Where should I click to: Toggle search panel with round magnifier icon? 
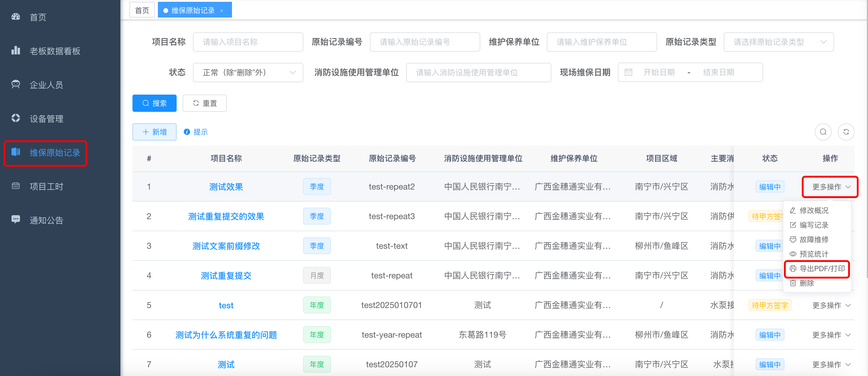point(823,132)
